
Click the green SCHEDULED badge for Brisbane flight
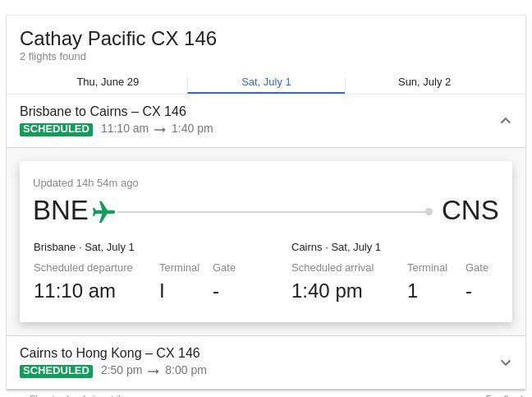tap(56, 129)
